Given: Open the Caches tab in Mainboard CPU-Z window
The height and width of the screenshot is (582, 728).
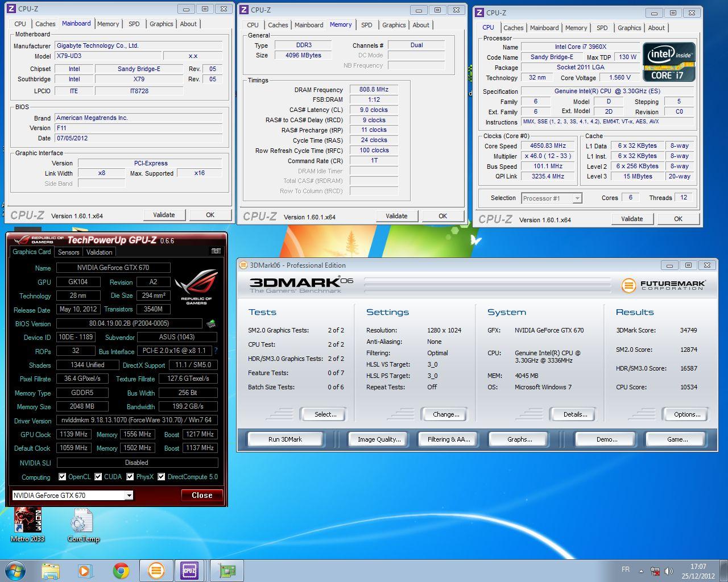Looking at the screenshot, I should [45, 24].
